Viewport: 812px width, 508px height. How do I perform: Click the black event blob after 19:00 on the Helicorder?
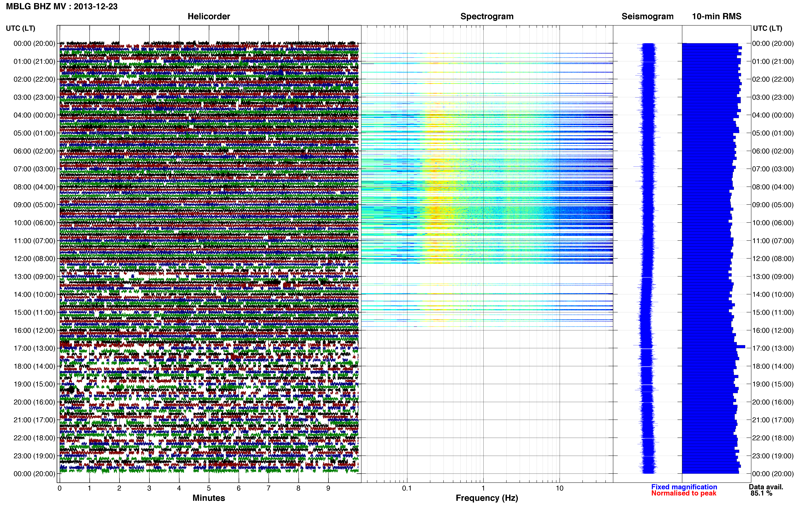click(71, 390)
